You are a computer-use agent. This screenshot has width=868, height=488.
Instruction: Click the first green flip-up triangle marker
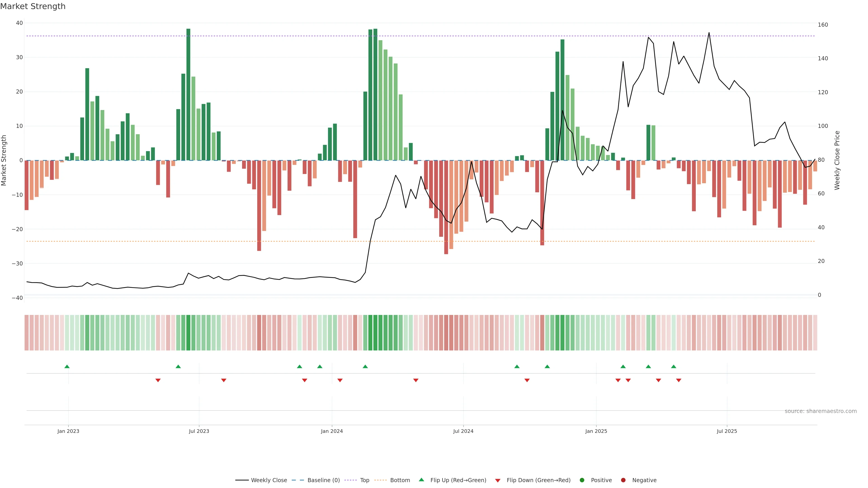(x=67, y=366)
